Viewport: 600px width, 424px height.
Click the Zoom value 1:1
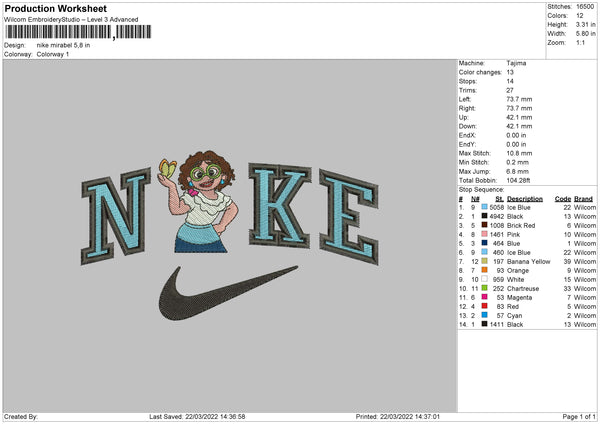pos(580,42)
